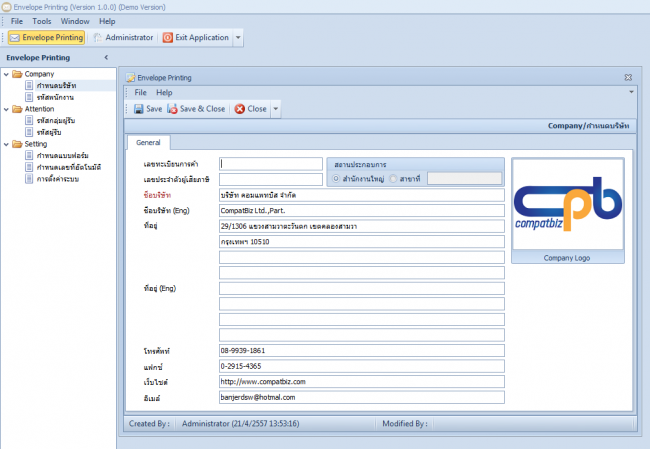Click the CompatBiz Ltd.,Part. name field
Image resolution: width=650 pixels, height=449 pixels.
(361, 211)
